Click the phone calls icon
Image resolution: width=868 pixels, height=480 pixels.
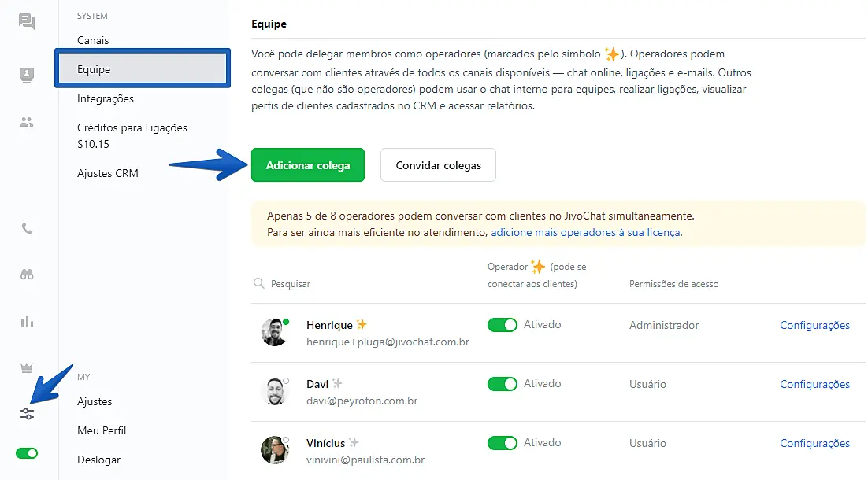[26, 228]
